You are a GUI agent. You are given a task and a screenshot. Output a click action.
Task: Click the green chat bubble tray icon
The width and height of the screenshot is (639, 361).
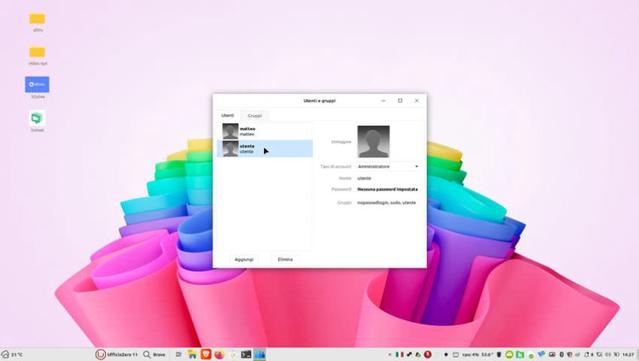[509, 355]
